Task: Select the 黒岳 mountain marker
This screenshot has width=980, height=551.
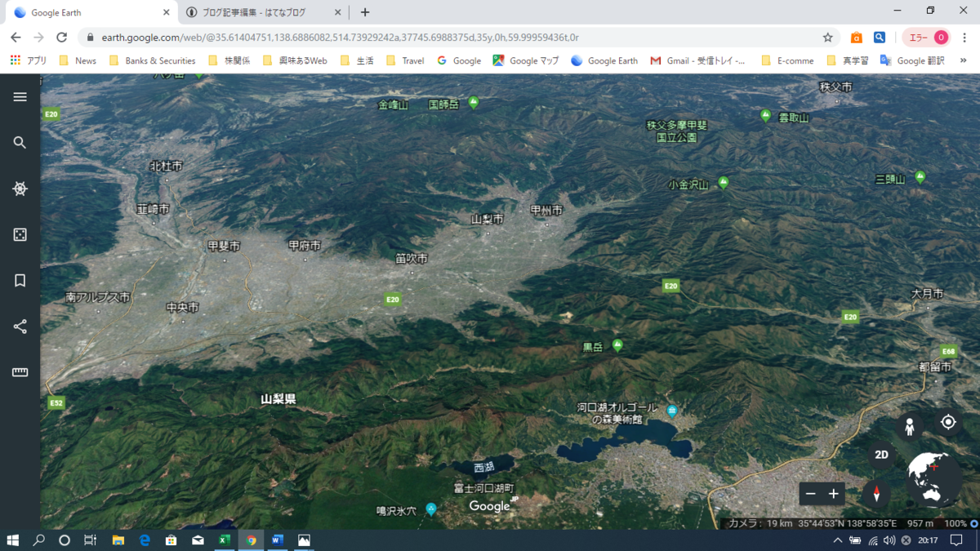Action: tap(617, 345)
